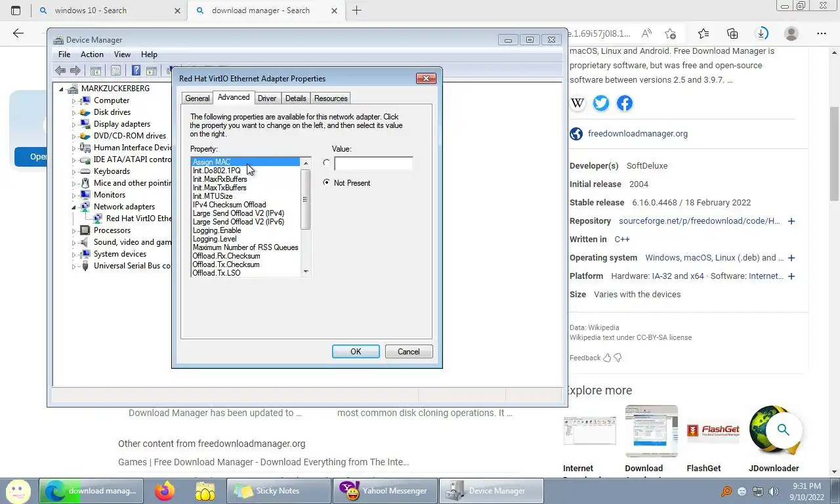Click round search magnifier button in browser
The height and width of the screenshot is (504, 840).
point(783,430)
